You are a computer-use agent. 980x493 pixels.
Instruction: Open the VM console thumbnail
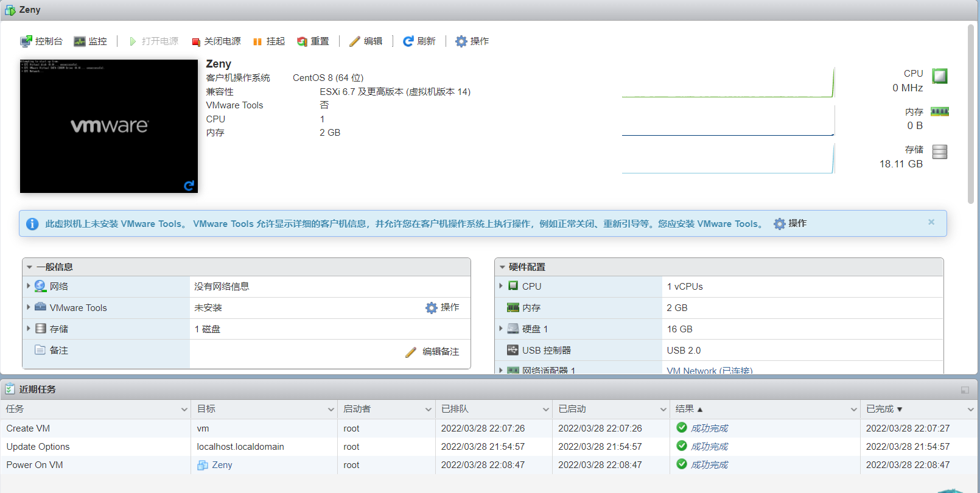pyautogui.click(x=109, y=126)
